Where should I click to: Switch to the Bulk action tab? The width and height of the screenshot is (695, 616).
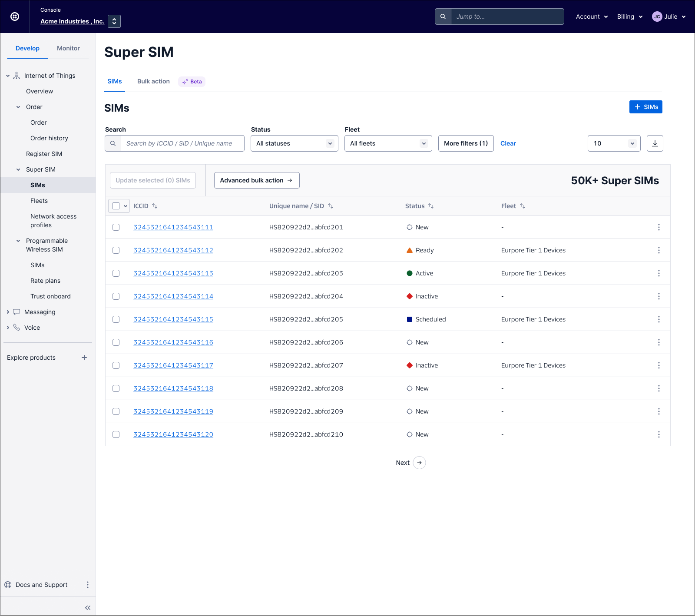[x=153, y=81]
